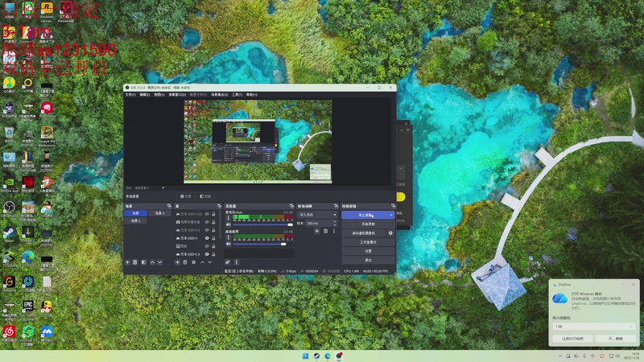Open virtual camera settings gear icon
The image size is (644, 362).
coord(390,233)
